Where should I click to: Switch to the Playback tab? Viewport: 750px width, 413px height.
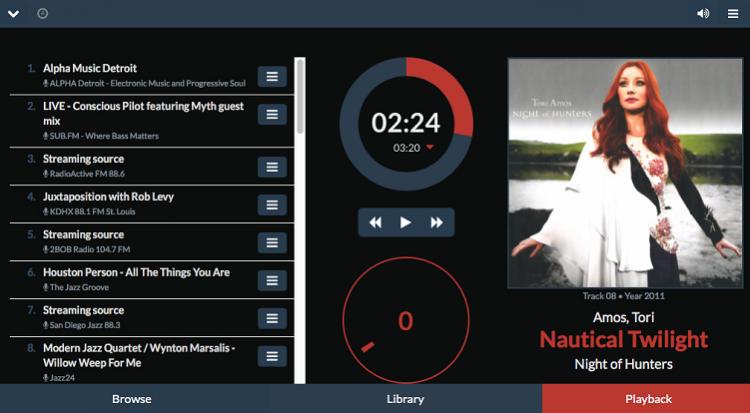click(648, 399)
